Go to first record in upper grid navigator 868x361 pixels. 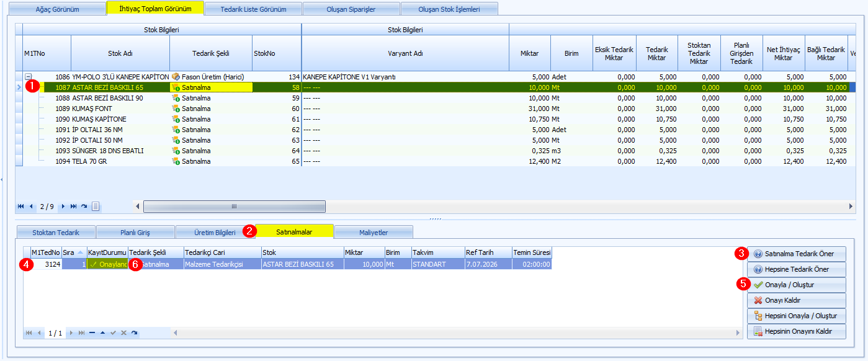[x=21, y=206]
